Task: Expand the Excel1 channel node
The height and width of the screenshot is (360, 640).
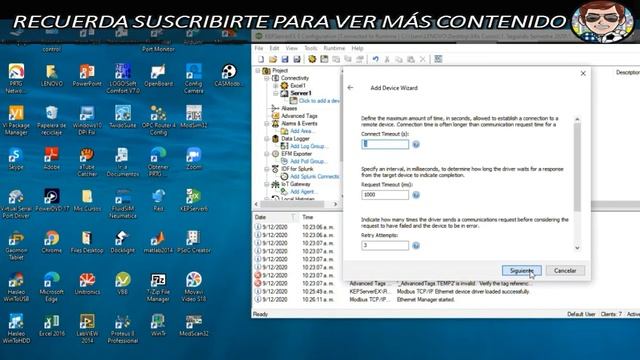Action: (x=276, y=86)
